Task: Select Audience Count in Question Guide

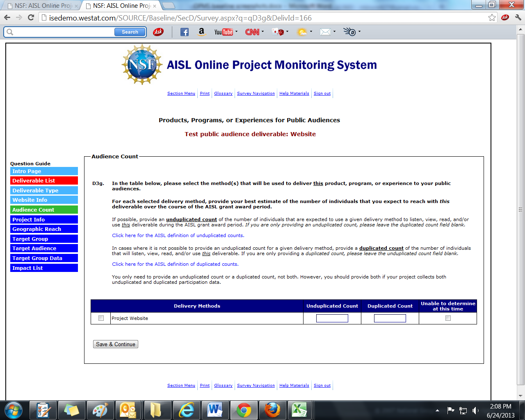Action: pyautogui.click(x=44, y=210)
